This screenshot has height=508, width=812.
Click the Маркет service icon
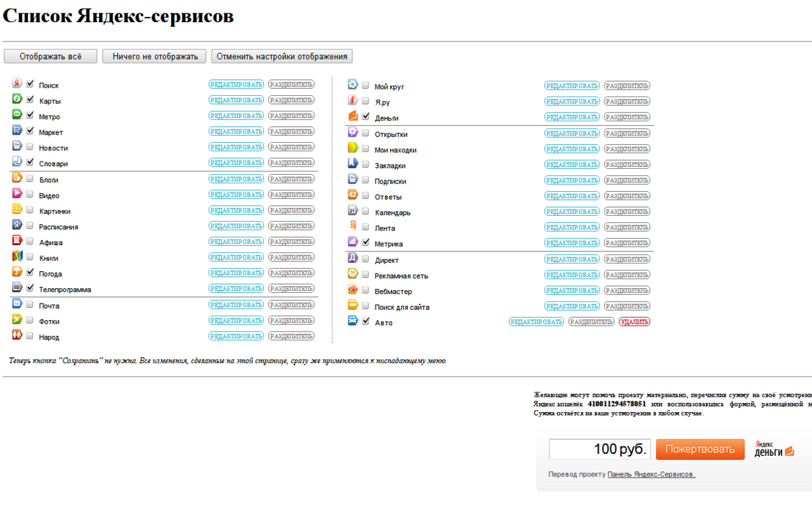click(x=17, y=130)
